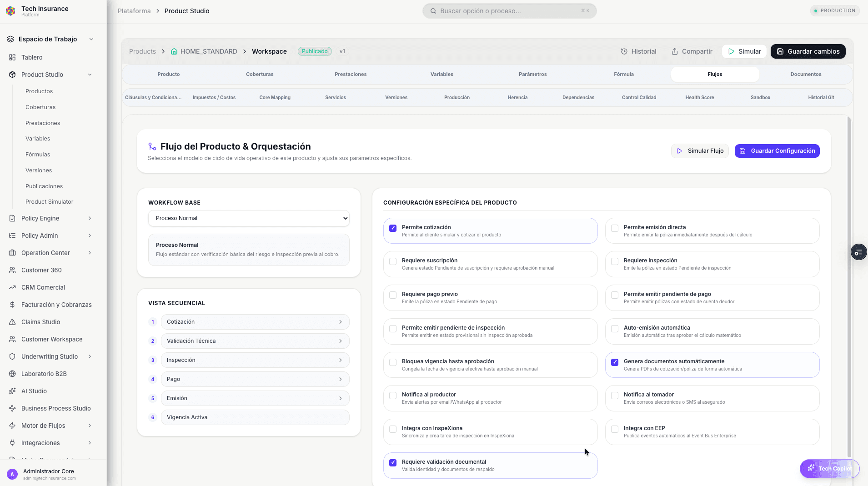Click the Operation Center icon
Screen dimensions: 868x486
(12, 253)
